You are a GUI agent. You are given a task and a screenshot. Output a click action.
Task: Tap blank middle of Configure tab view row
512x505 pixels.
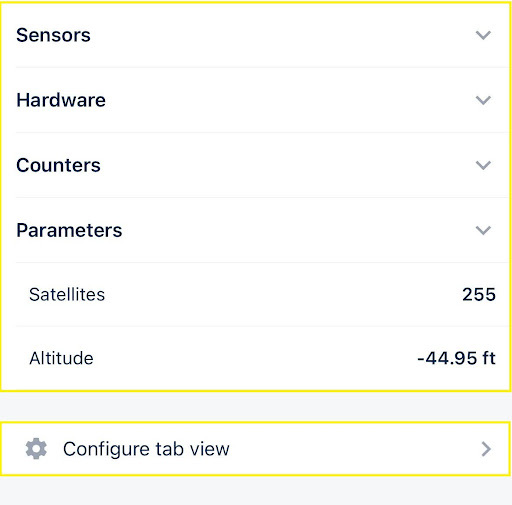coord(350,449)
